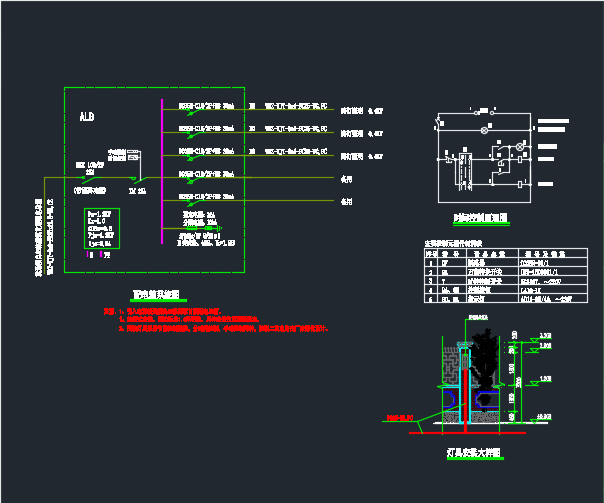Viewport: 604px width, 503px height.
Task: Click the top branch circuit breaker symbol
Action: 195,112
